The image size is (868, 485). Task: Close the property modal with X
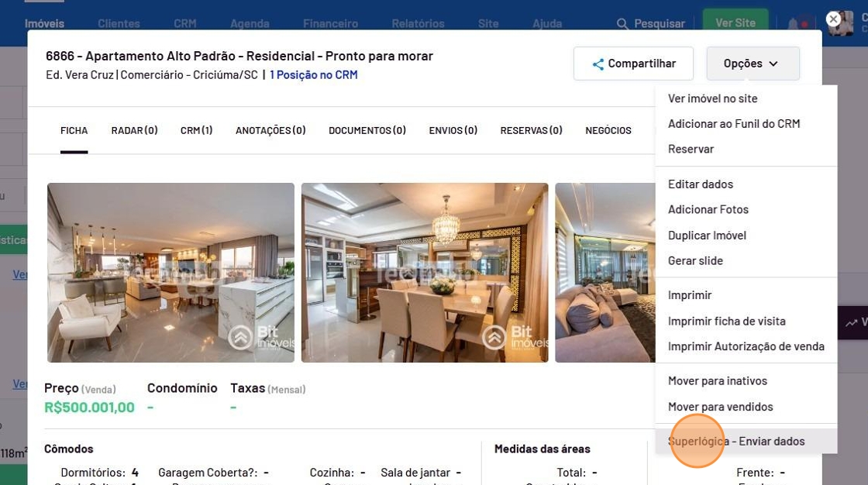(x=833, y=19)
